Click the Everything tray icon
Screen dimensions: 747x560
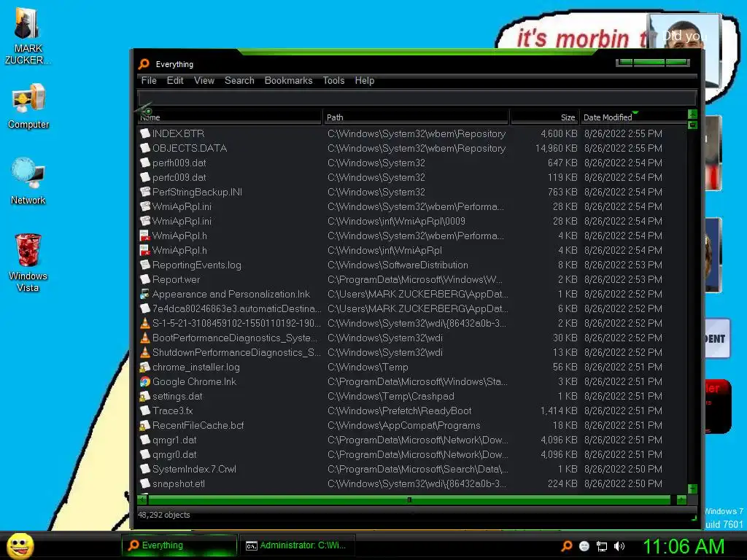[x=566, y=546]
